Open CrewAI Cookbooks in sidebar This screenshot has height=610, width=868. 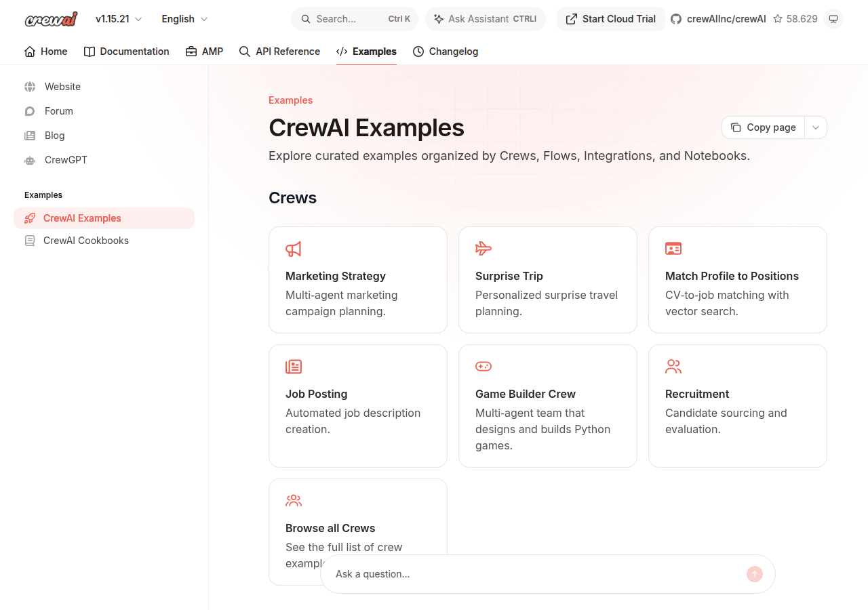[x=104, y=241]
